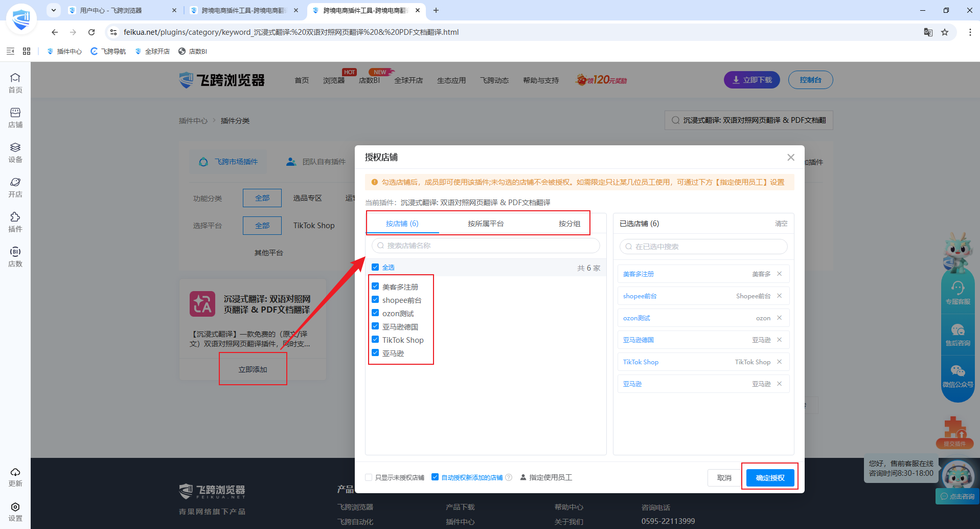
Task: Open 店数 BI icon in left sidebar
Action: coord(15,257)
